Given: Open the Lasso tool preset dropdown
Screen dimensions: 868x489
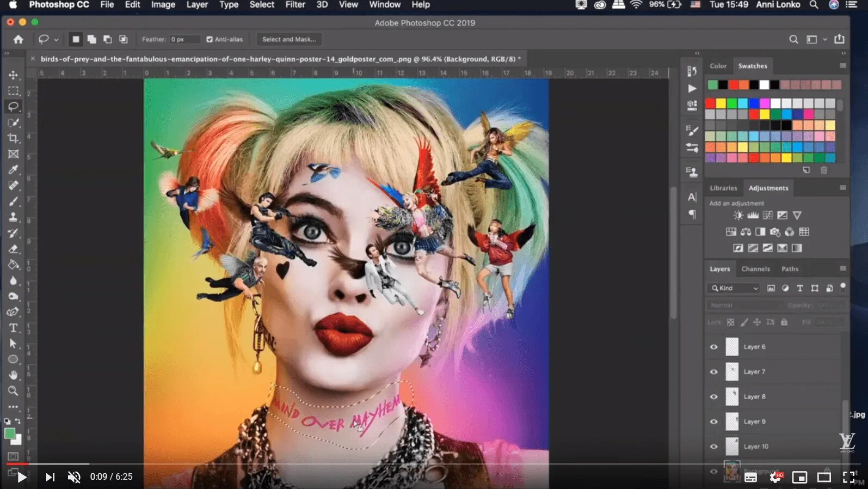Looking at the screenshot, I should (x=56, y=40).
